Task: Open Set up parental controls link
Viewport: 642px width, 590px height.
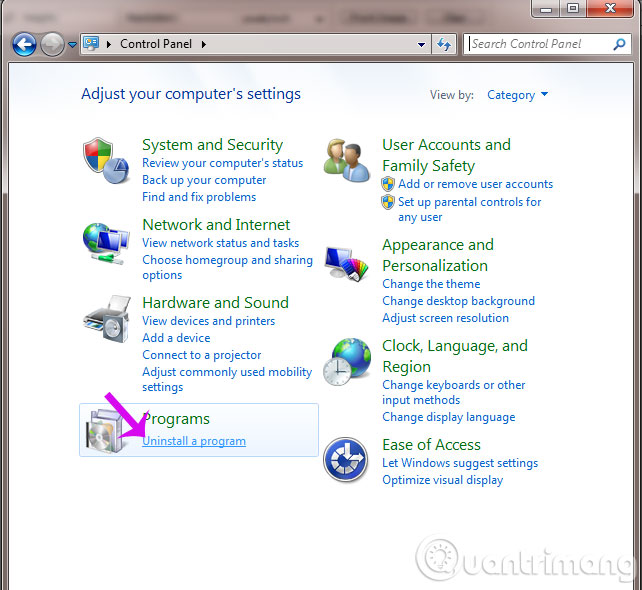Action: (x=470, y=209)
